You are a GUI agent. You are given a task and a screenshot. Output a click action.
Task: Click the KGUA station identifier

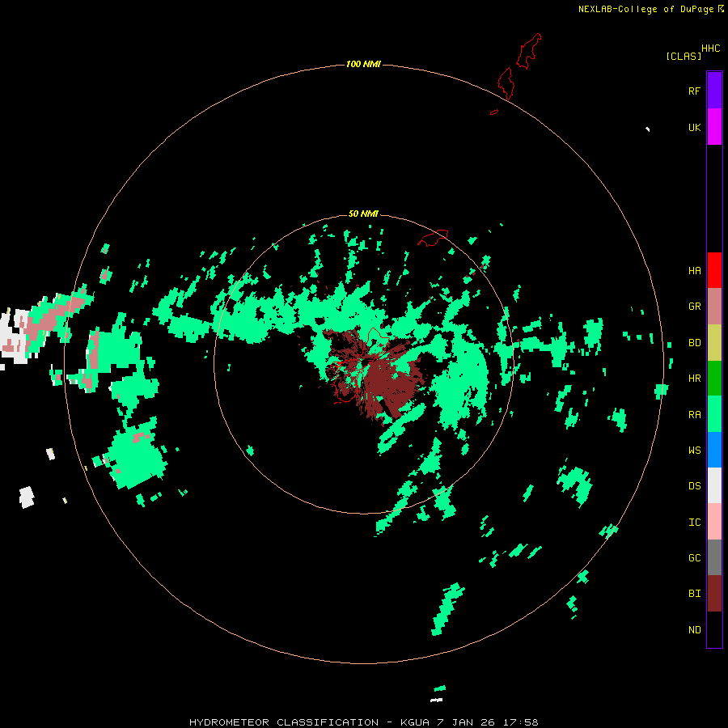[x=415, y=722]
